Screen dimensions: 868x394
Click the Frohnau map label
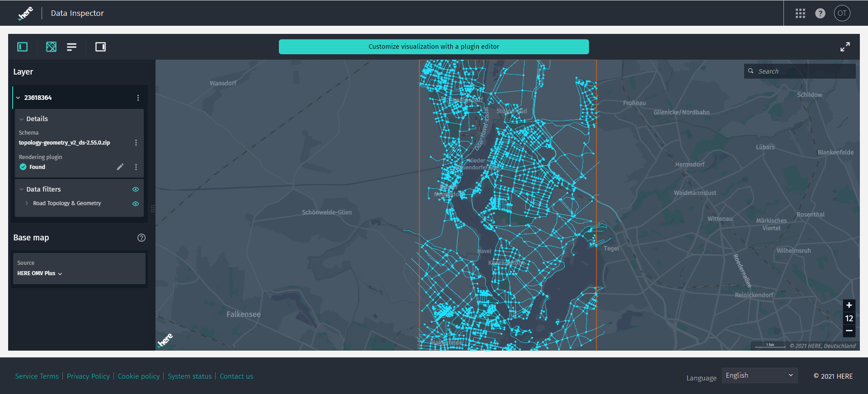point(634,103)
